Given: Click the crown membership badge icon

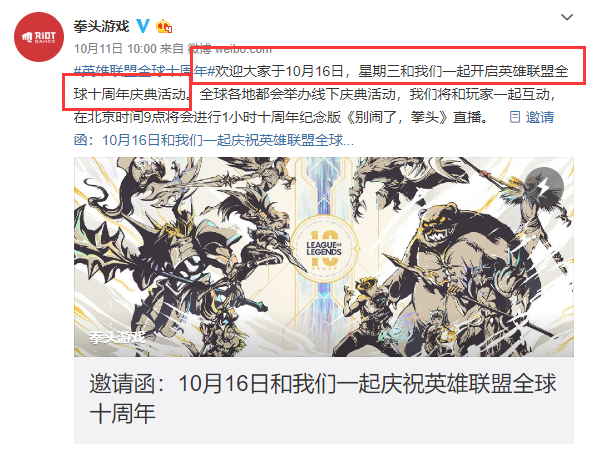Looking at the screenshot, I should pos(163,26).
